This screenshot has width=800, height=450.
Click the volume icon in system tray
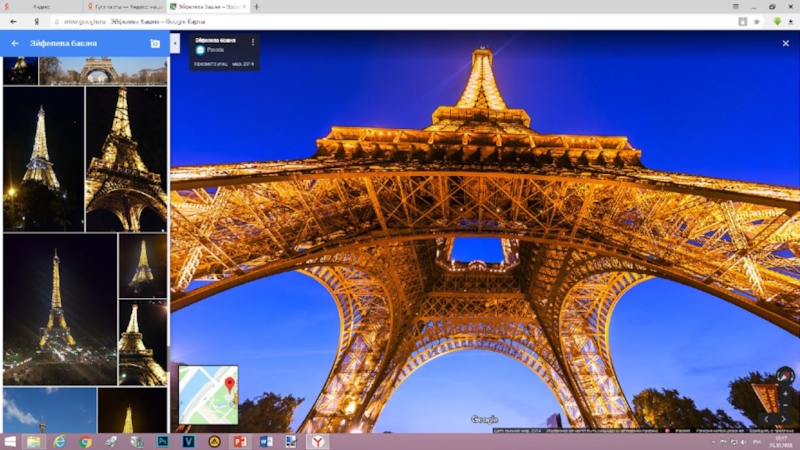tap(744, 442)
